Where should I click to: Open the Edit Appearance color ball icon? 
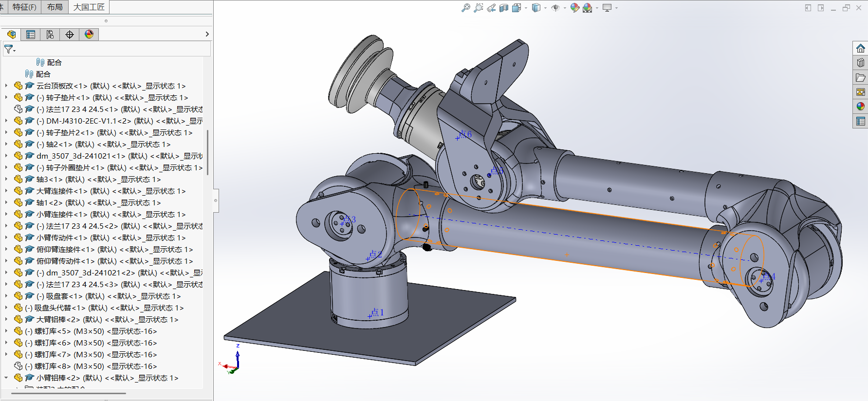[574, 8]
